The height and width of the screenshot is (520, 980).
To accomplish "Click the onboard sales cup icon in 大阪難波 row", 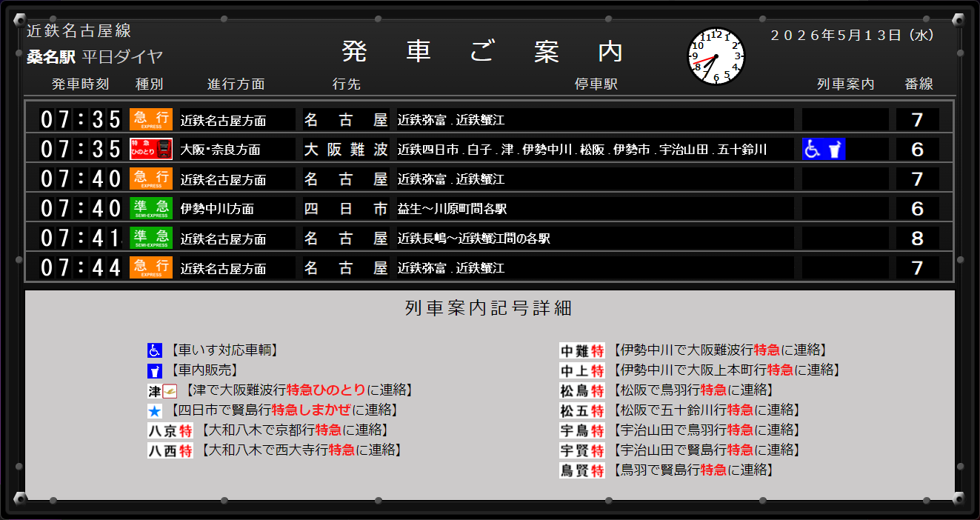I will [835, 149].
